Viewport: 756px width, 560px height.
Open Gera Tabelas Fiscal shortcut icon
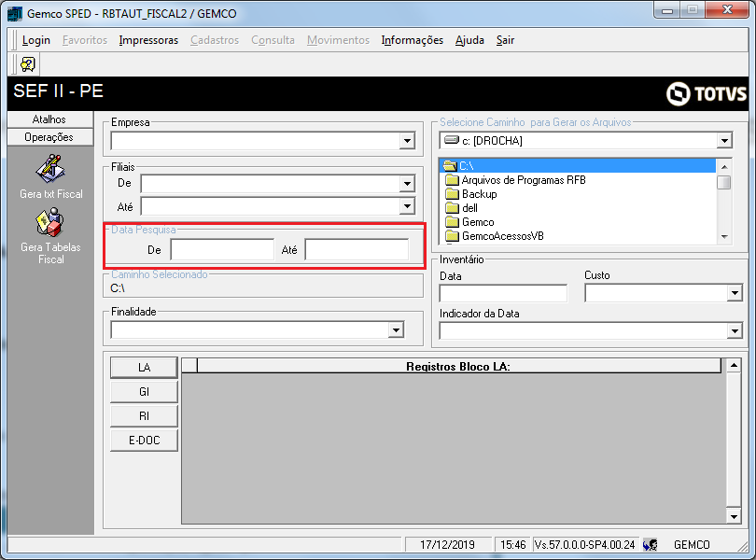tap(49, 223)
